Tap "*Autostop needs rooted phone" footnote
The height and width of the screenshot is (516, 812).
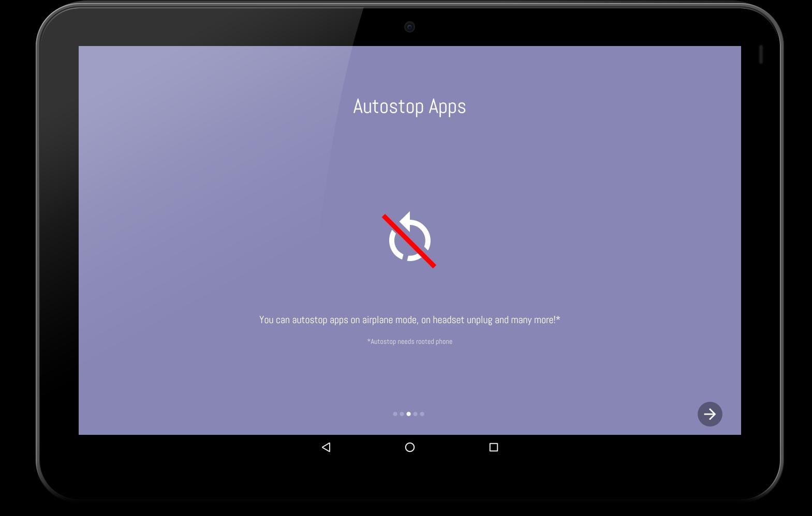[x=409, y=341]
